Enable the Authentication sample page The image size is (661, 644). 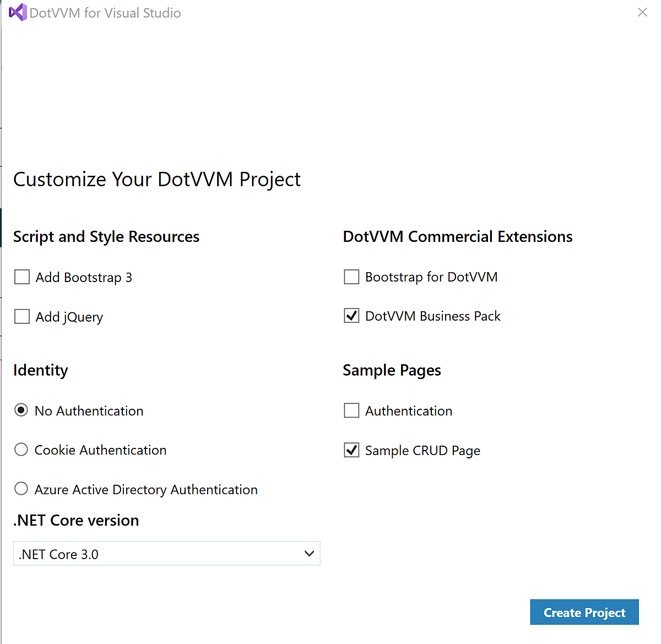pos(351,410)
